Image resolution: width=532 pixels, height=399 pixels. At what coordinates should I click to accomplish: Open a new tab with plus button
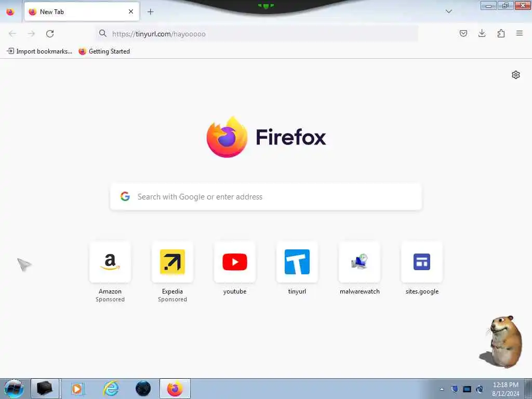[x=150, y=12]
